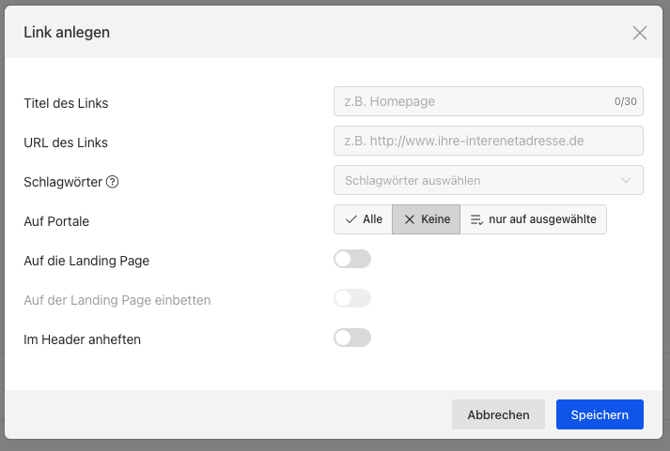
Task: Toggle Auf der Landing Page einbetten switch
Action: pyautogui.click(x=352, y=299)
